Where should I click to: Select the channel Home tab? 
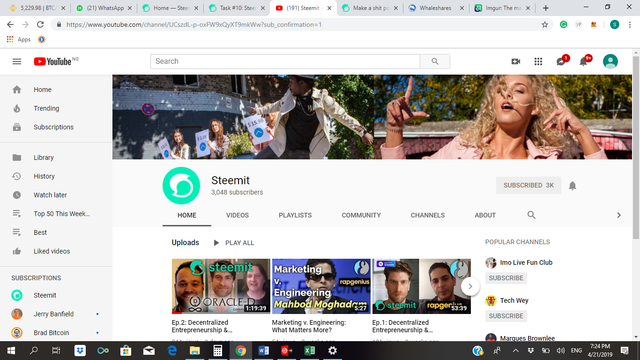[x=187, y=215]
